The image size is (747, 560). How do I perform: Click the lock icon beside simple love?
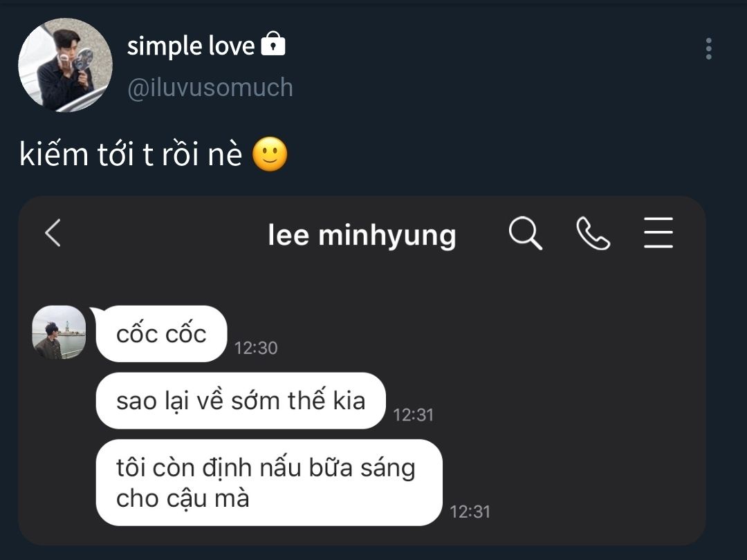click(x=273, y=44)
